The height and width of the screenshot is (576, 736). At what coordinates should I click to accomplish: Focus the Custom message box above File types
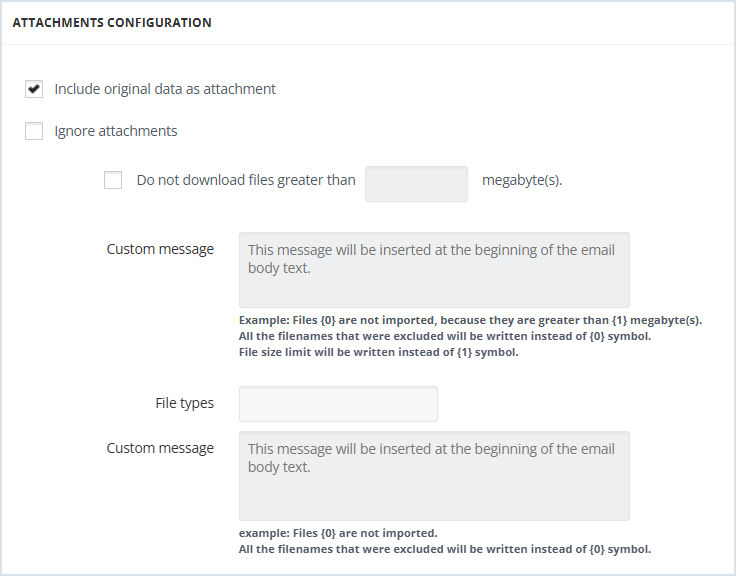434,270
